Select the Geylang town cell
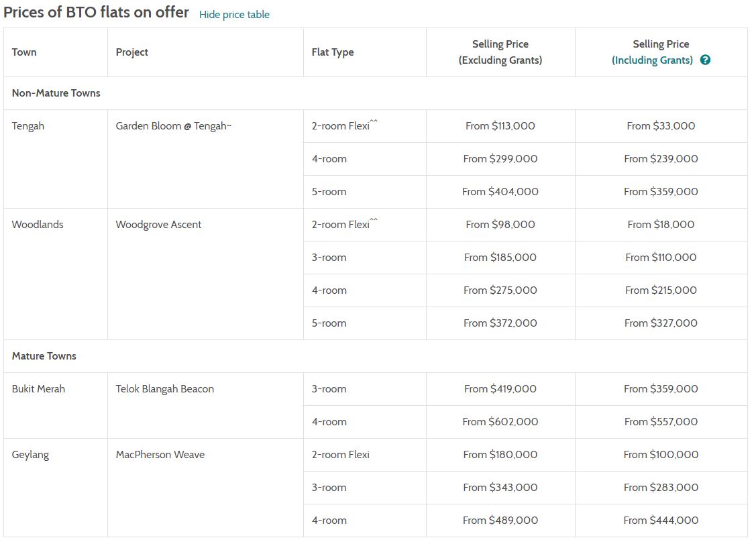The height and width of the screenshot is (542, 756). (30, 455)
